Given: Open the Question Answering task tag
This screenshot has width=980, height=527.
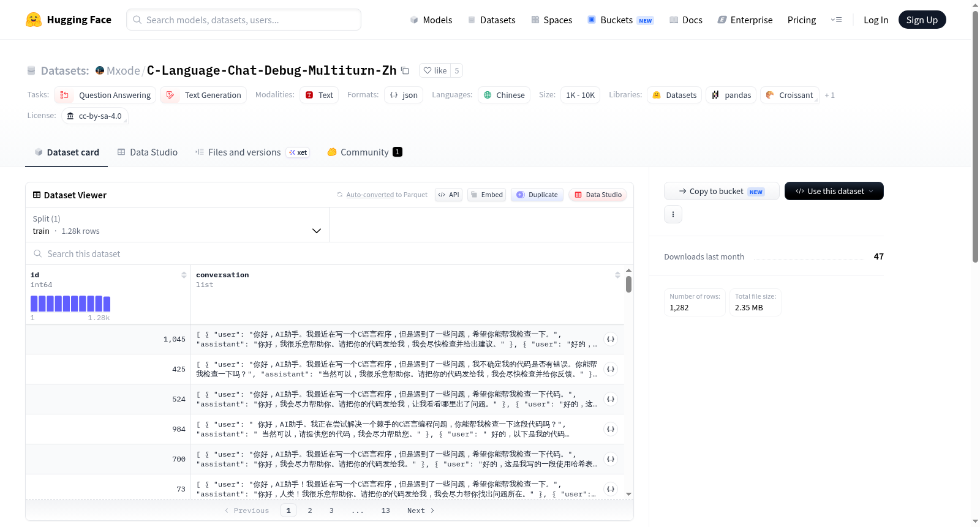Looking at the screenshot, I should [x=105, y=95].
